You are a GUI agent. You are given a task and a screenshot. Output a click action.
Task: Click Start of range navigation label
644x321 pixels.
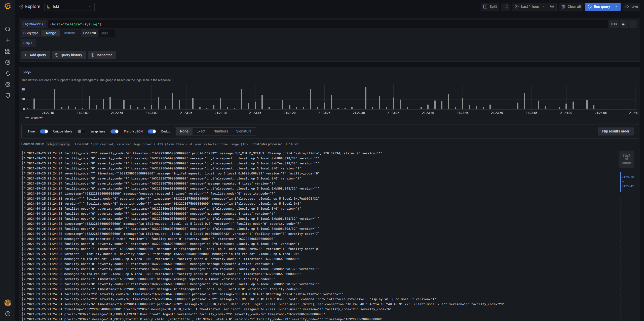[x=626, y=159]
